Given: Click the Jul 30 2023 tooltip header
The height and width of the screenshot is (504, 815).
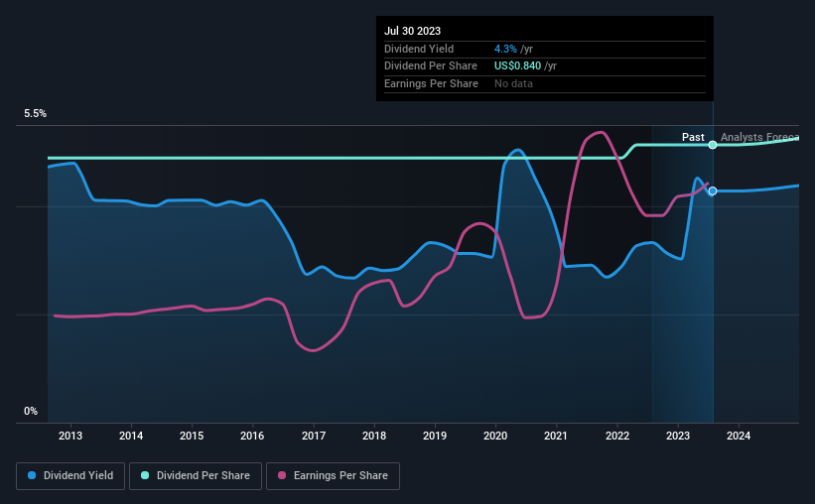Looking at the screenshot, I should click(412, 31).
